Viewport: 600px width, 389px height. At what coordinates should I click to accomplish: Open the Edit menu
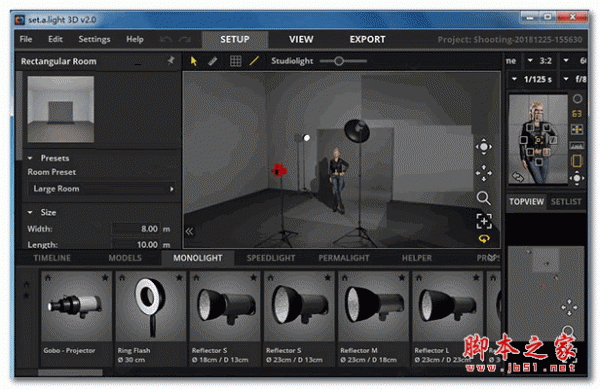click(x=55, y=39)
